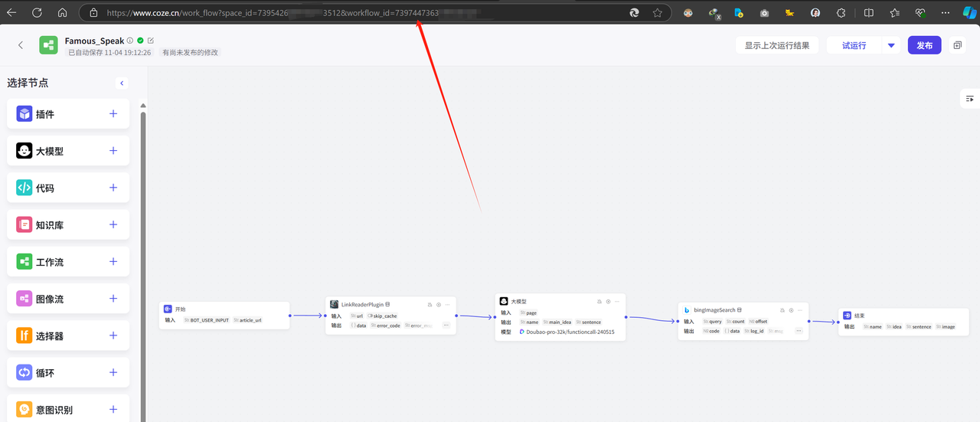Add a 插件 plugin node
980x422 pixels.
click(x=113, y=114)
